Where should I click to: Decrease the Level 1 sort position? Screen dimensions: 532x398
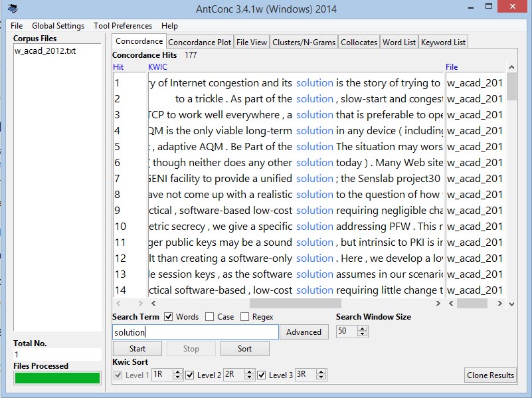(x=177, y=377)
